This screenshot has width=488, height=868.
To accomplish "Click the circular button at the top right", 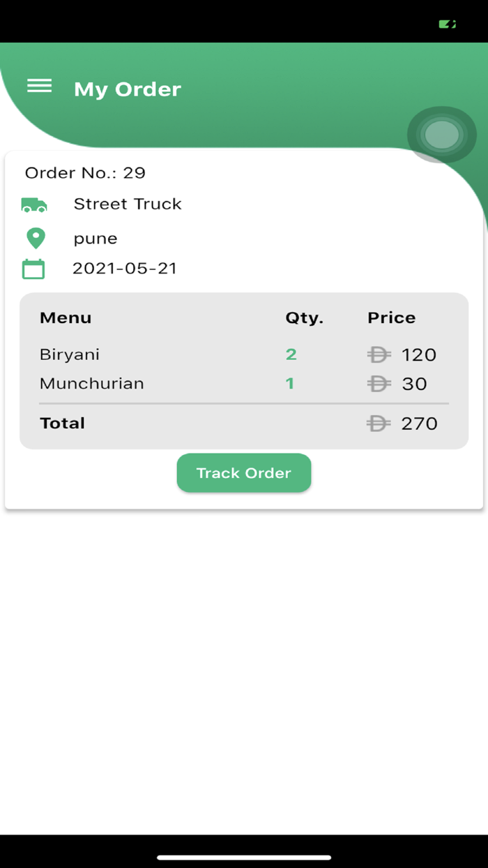I will tap(441, 134).
